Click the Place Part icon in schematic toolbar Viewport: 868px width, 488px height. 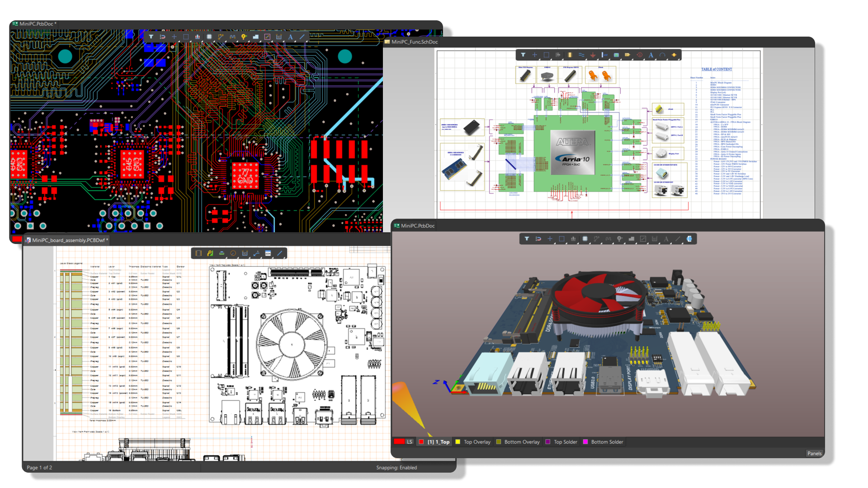[x=570, y=55]
